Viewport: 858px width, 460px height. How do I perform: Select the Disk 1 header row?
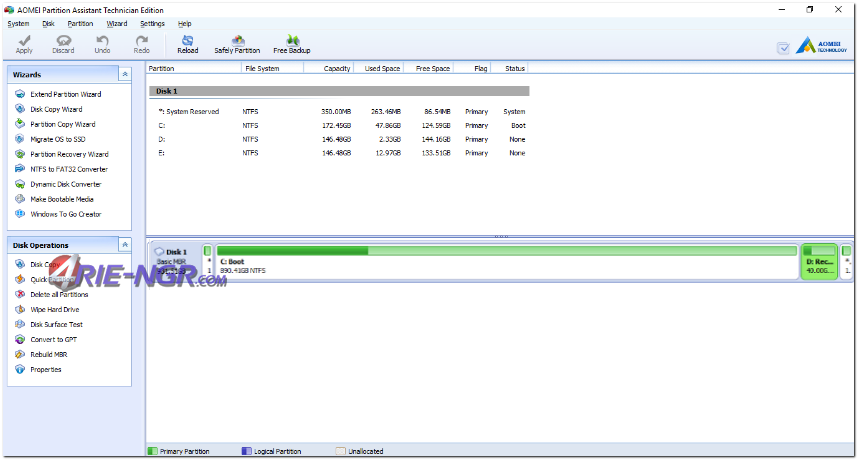[x=339, y=91]
